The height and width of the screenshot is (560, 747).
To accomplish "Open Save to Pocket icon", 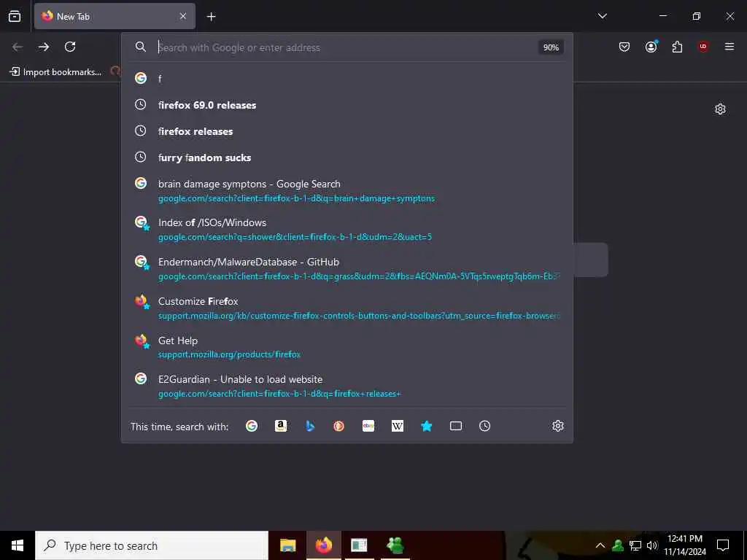I will tap(624, 47).
